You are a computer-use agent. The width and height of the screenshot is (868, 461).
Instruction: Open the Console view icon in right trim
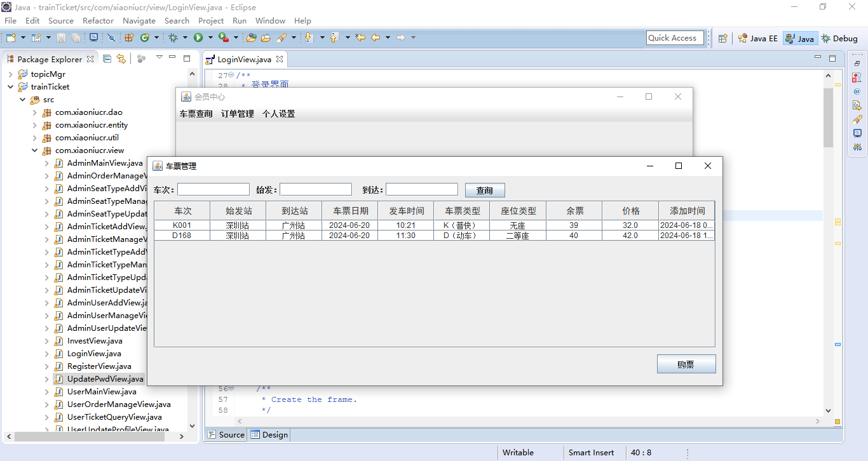tap(857, 133)
